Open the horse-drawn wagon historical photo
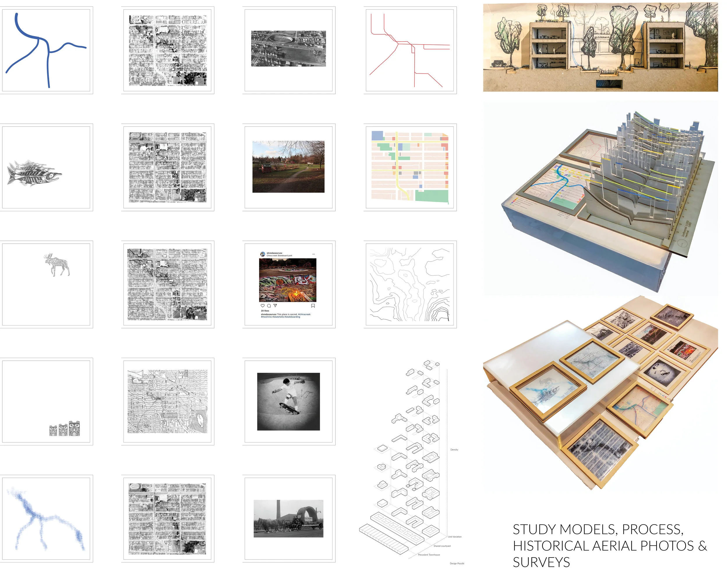This screenshot has width=728, height=586. [x=288, y=518]
